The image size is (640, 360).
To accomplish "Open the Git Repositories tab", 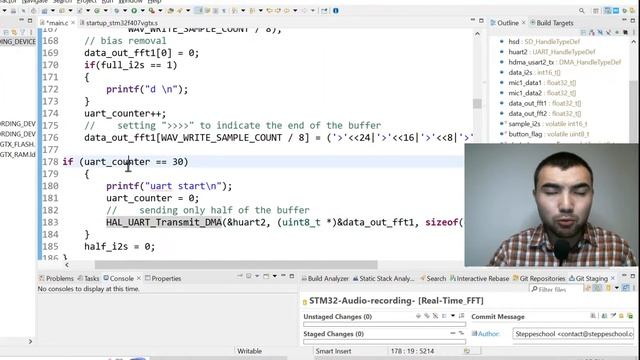I will [539, 278].
